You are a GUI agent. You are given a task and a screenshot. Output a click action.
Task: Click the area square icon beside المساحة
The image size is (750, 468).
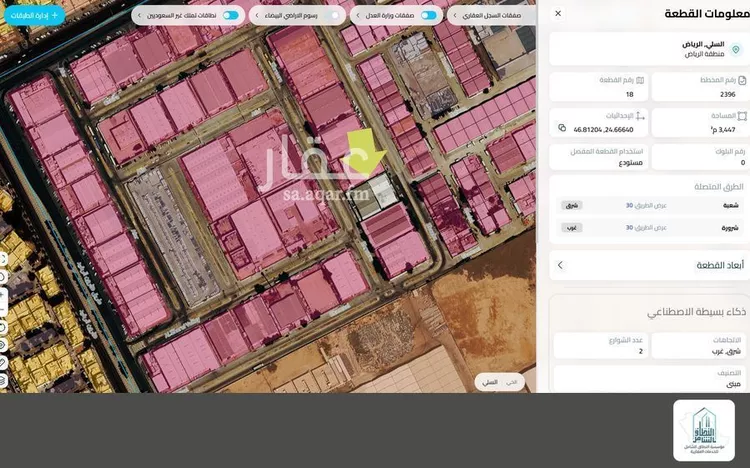(742, 116)
